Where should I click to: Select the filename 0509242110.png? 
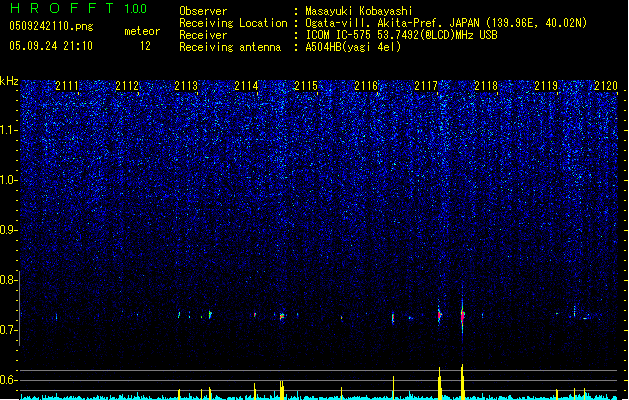(x=51, y=26)
